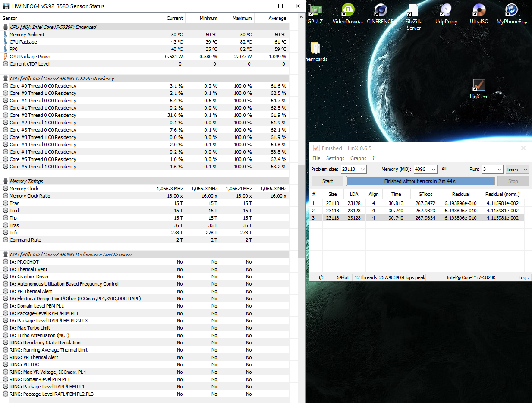Open the Memory (MiB) dropdown in LinX
This screenshot has width=532, height=403.
tap(434, 169)
